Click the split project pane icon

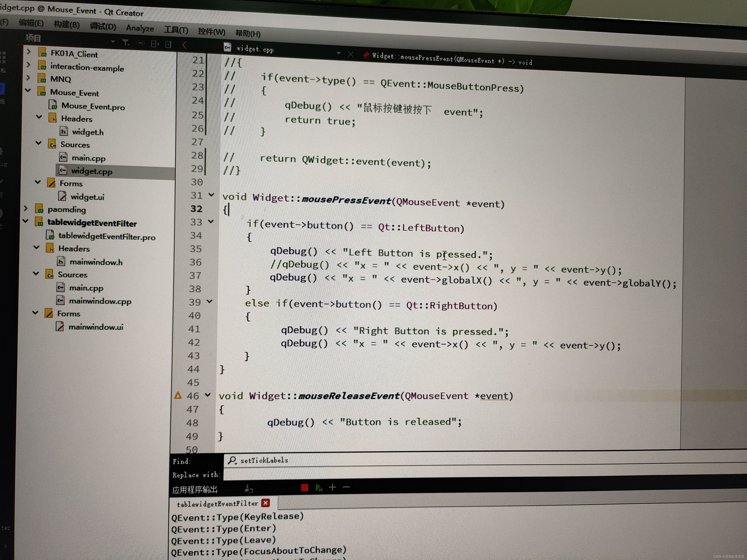click(x=155, y=44)
